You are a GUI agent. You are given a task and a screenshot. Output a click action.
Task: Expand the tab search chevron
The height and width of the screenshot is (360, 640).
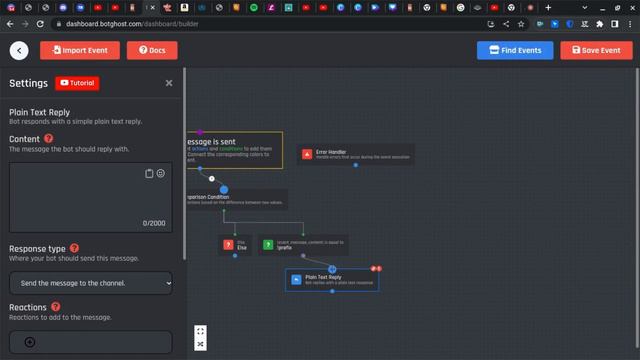point(584,7)
